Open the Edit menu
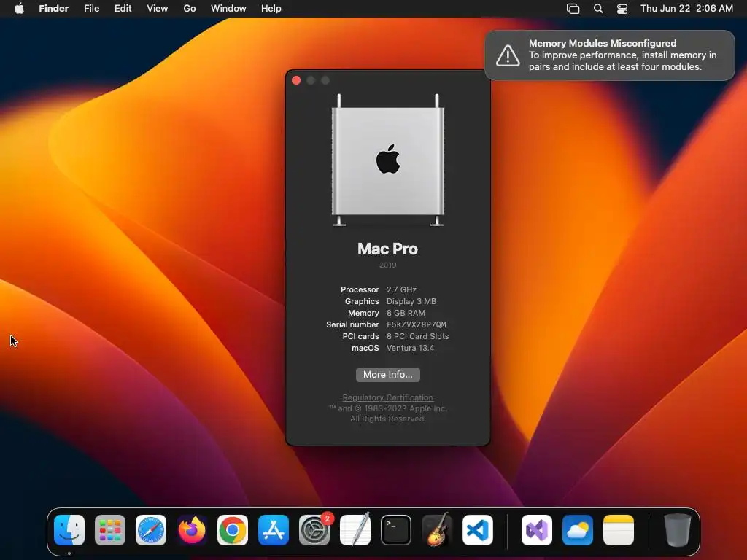Screen dimensions: 747x560 pos(123,8)
